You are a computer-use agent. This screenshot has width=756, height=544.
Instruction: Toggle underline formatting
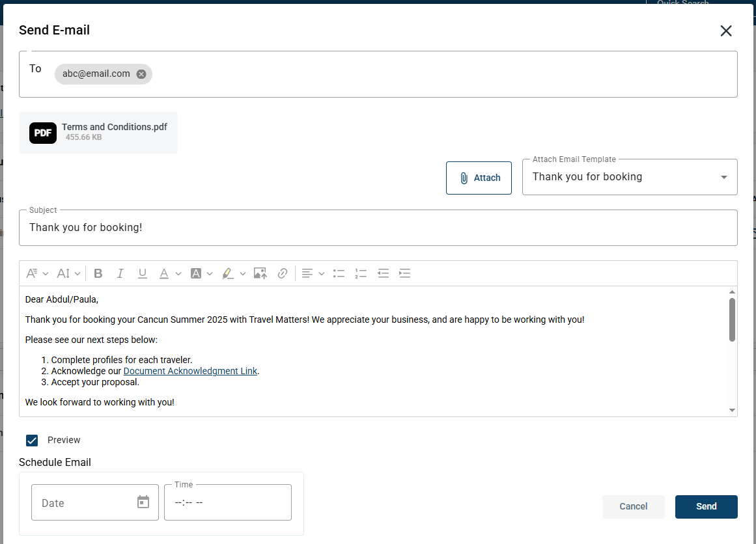point(142,273)
